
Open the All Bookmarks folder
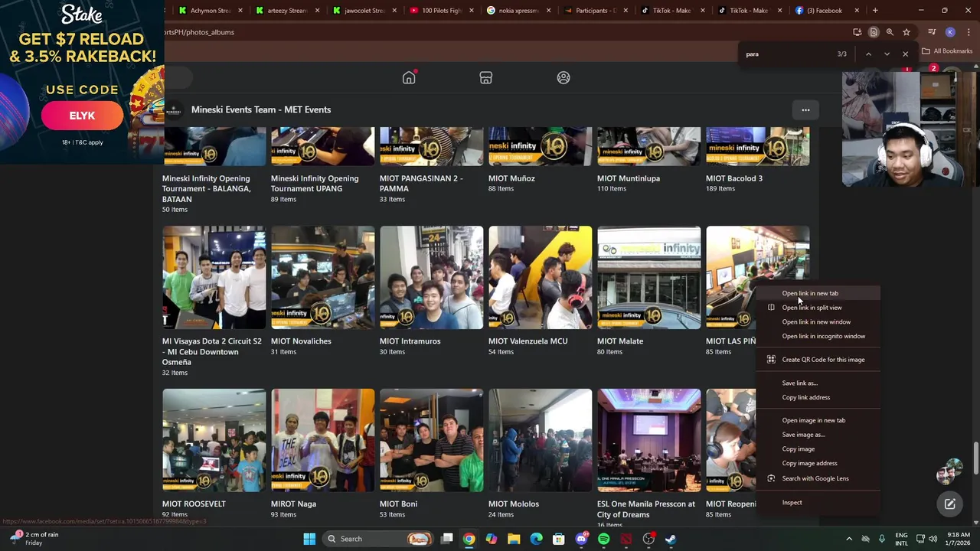(947, 51)
